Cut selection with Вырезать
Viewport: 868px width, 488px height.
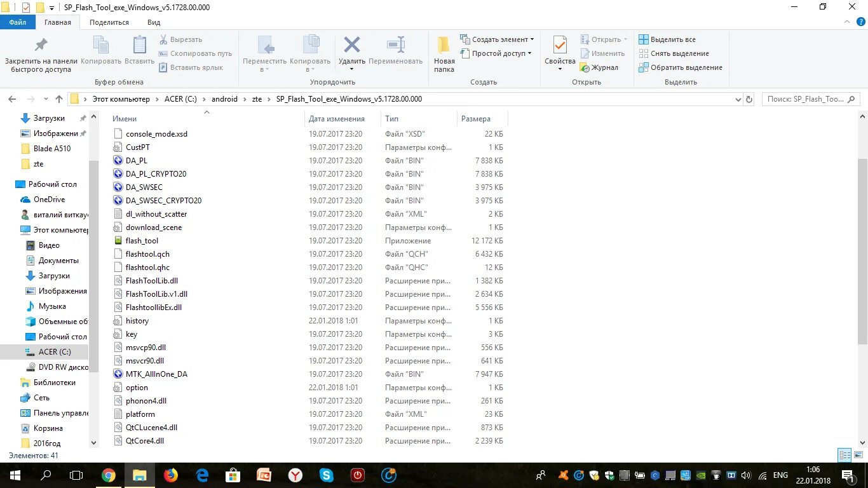click(x=180, y=39)
